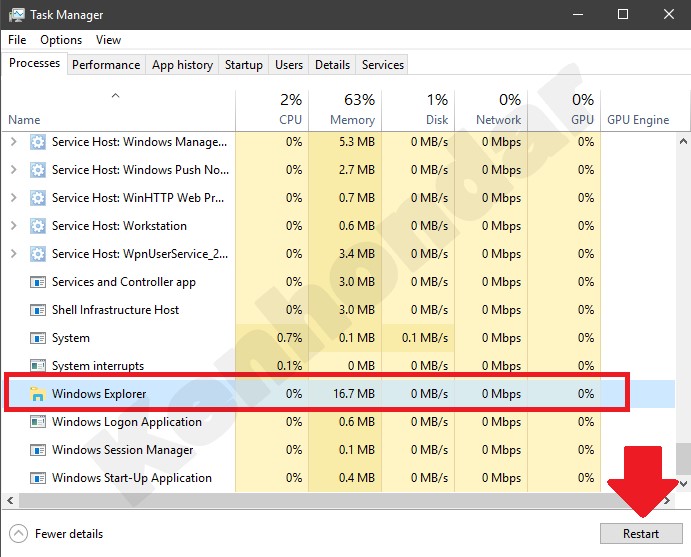
Task: Select the Shell Infrastructure Host row
Action: (338, 310)
